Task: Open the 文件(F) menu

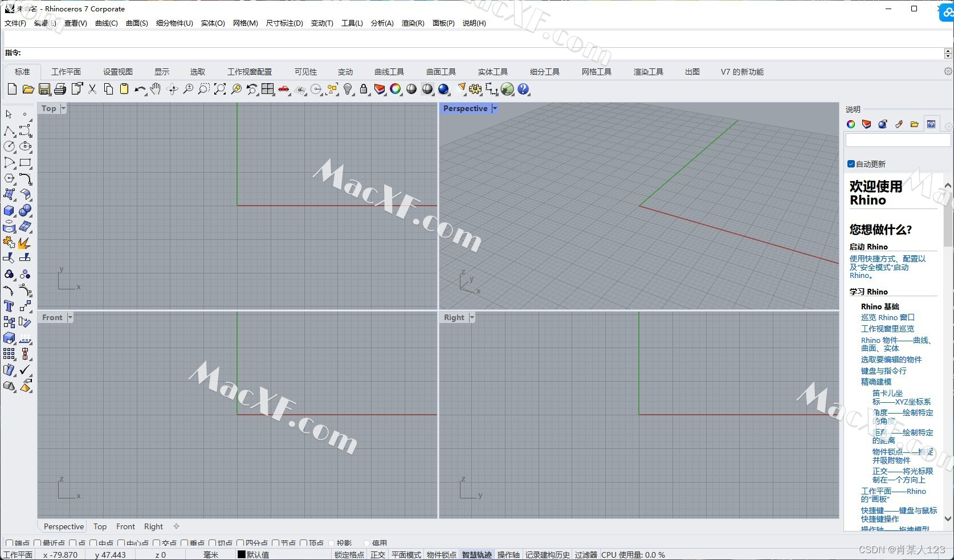Action: click(15, 23)
